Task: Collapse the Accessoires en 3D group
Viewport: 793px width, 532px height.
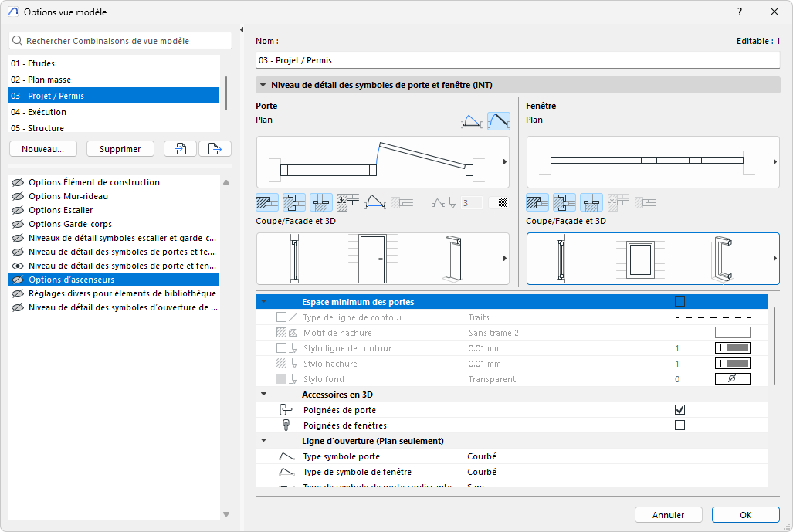Action: point(263,395)
